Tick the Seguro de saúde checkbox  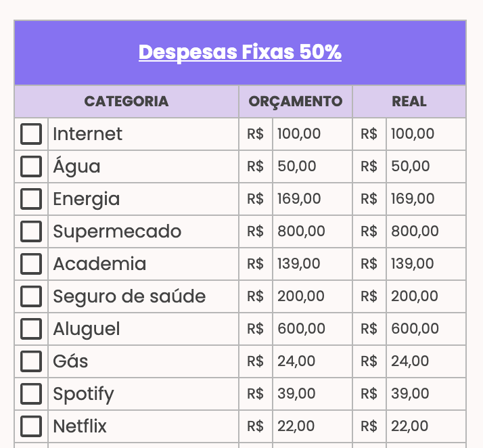click(31, 296)
